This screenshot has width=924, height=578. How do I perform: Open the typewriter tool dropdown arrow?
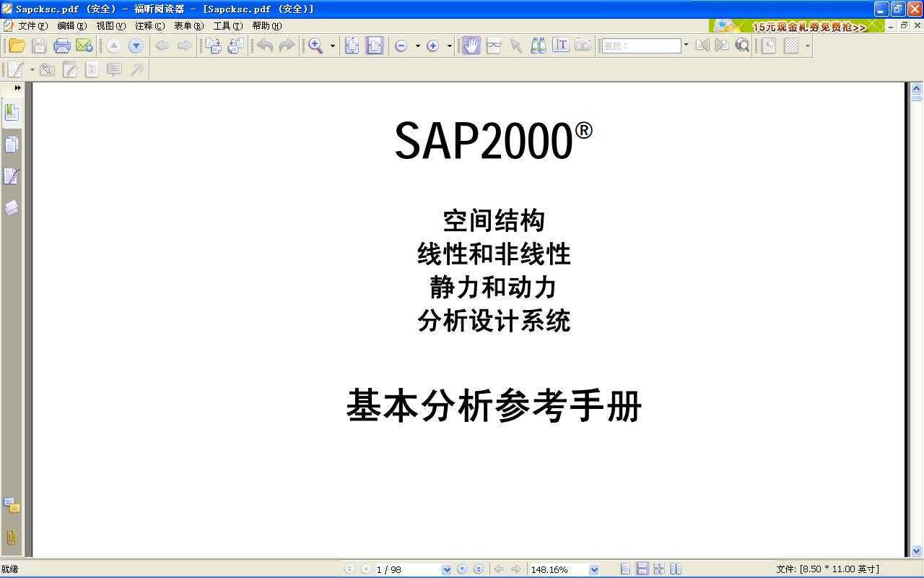[x=32, y=69]
